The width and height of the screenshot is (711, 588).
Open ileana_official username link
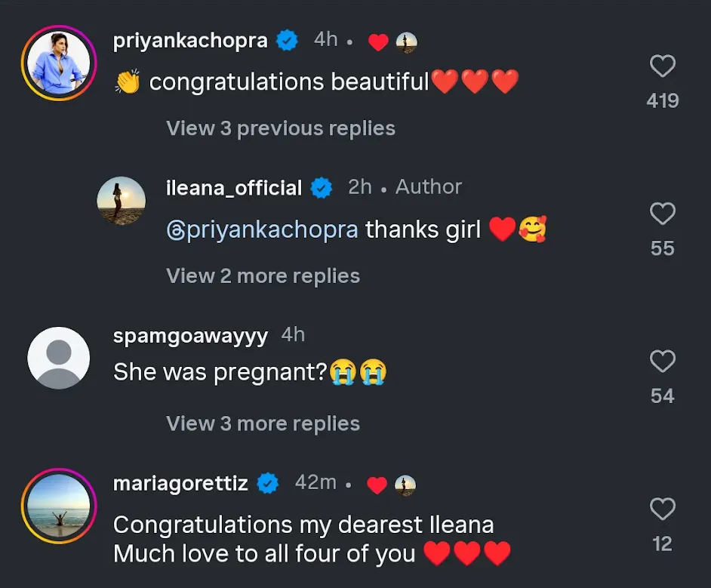click(234, 188)
